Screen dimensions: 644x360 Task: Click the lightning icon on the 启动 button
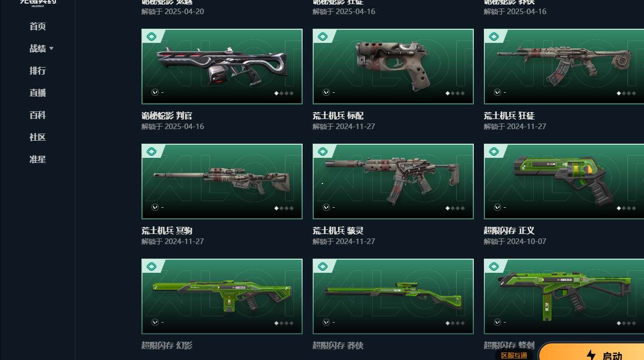pyautogui.click(x=591, y=355)
